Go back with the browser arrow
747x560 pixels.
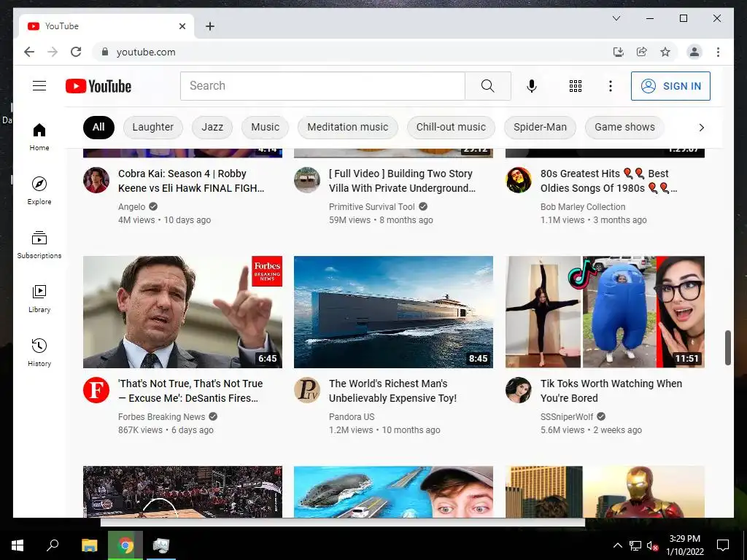[29, 52]
